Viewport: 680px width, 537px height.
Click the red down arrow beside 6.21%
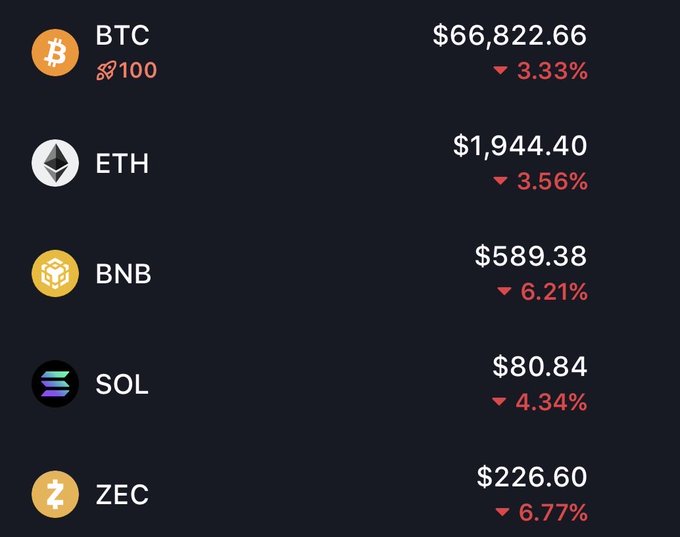point(504,292)
